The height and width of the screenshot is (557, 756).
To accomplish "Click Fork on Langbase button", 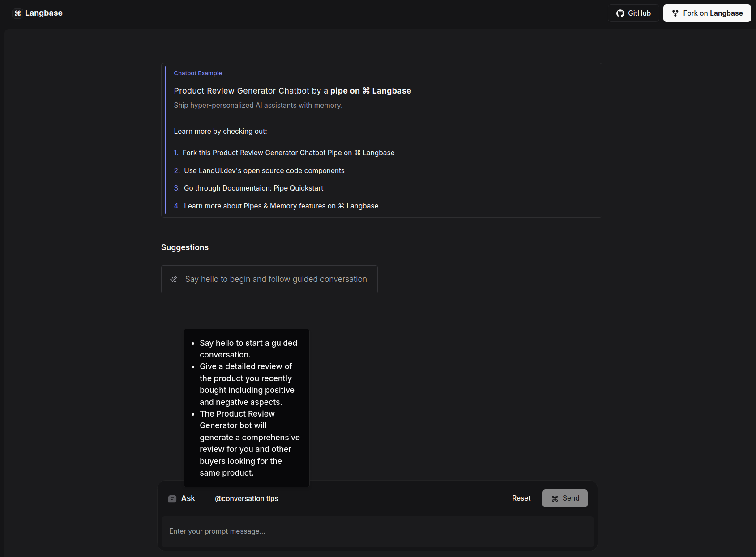I will (707, 13).
